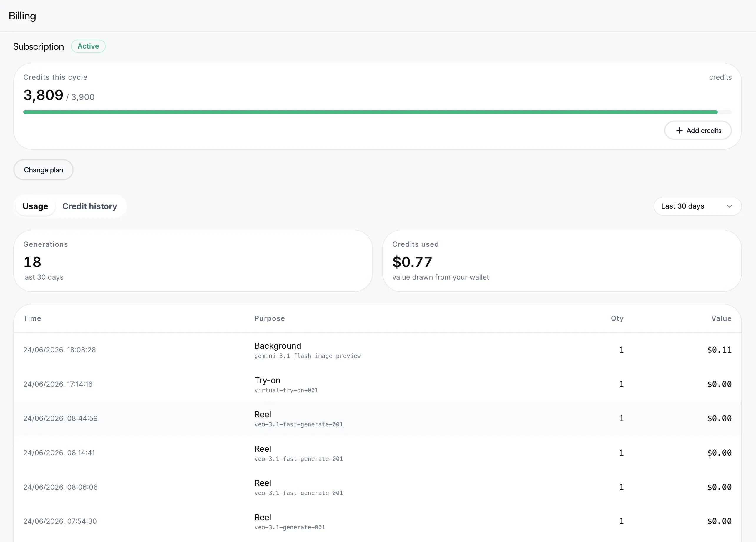Click the 24/06/2026, 08:44:59 timestamp
This screenshot has width=756, height=542.
pos(61,418)
